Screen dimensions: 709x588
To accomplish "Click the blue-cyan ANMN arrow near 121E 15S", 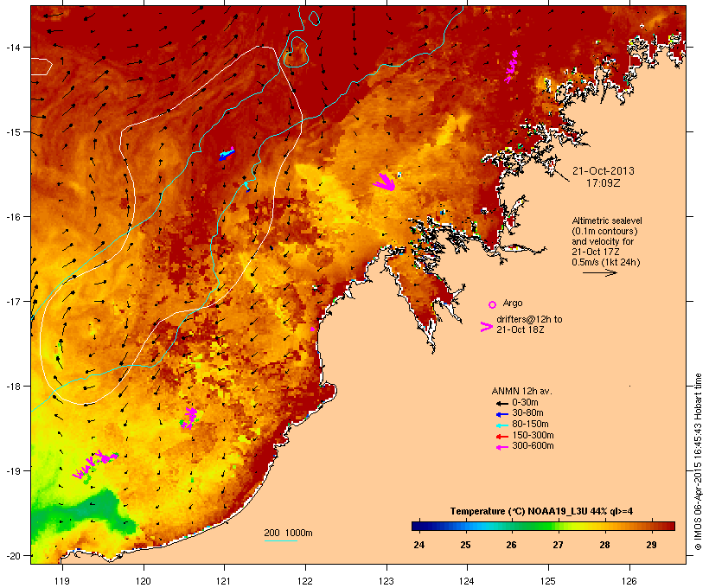I will pyautogui.click(x=227, y=154).
